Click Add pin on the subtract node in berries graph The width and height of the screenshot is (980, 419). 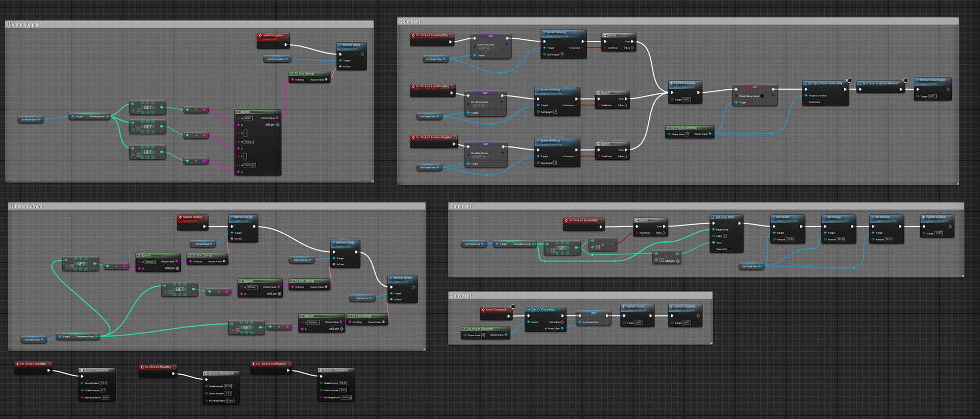[672, 261]
